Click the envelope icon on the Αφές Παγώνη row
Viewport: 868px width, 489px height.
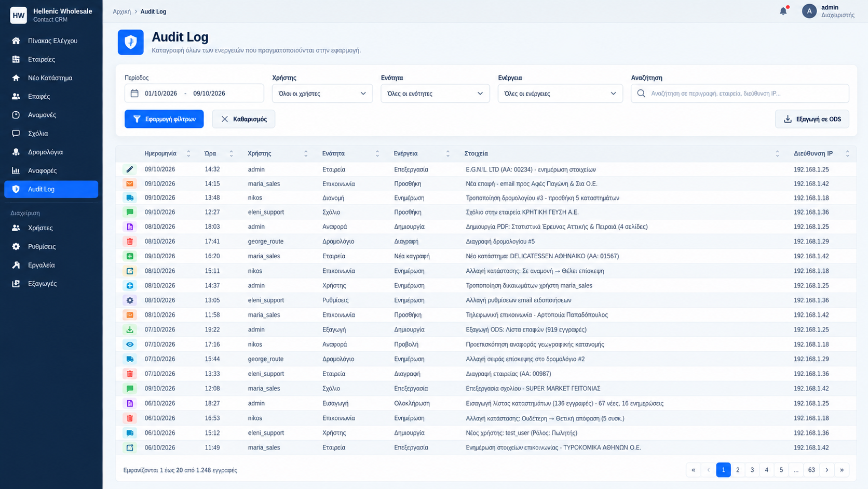pos(130,183)
